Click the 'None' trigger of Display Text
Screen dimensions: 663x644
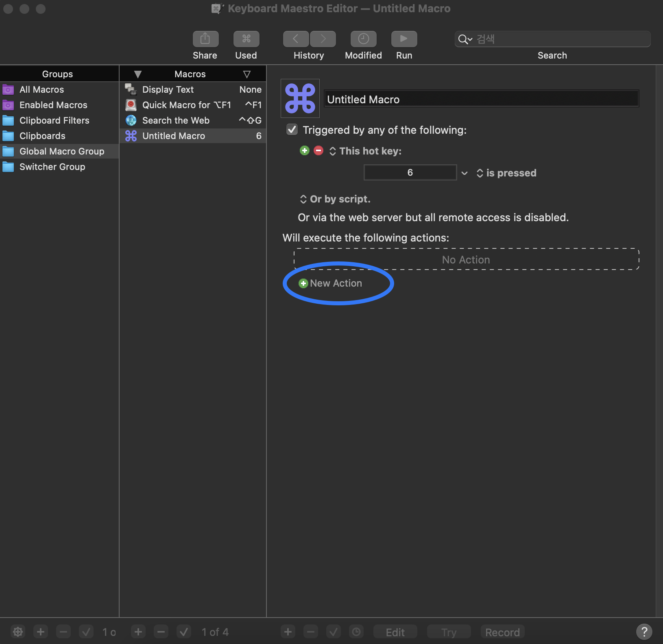(x=251, y=89)
